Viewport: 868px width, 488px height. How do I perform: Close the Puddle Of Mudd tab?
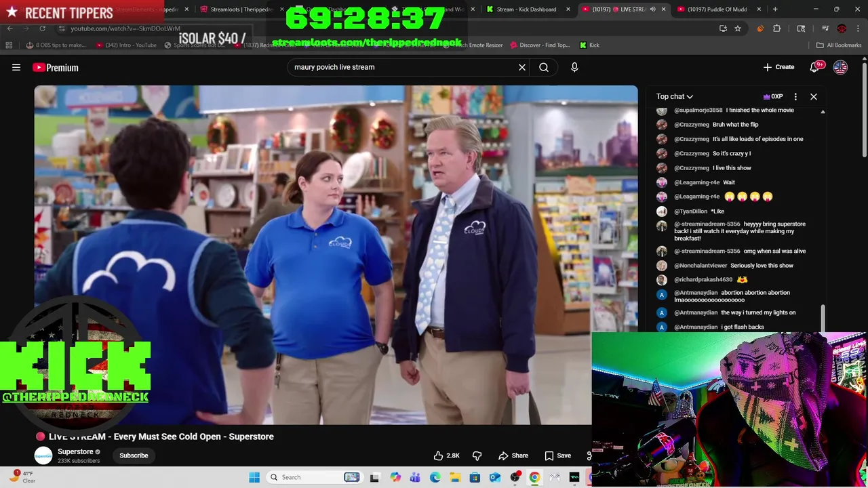pyautogui.click(x=759, y=9)
